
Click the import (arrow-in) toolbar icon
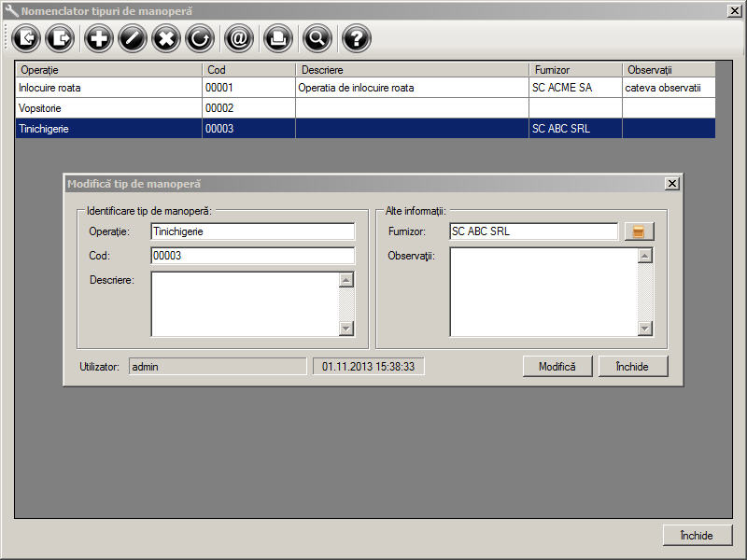[26, 38]
